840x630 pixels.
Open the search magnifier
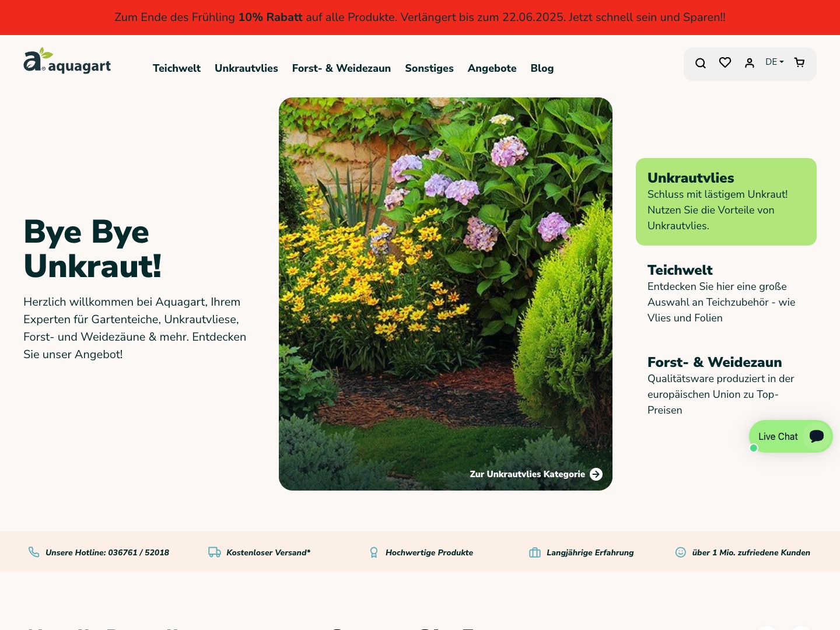700,62
